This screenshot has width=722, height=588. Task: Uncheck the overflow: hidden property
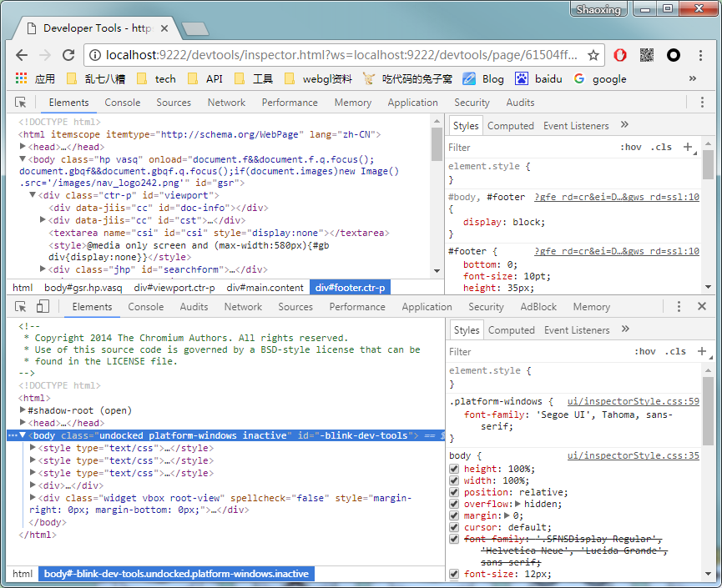(454, 504)
